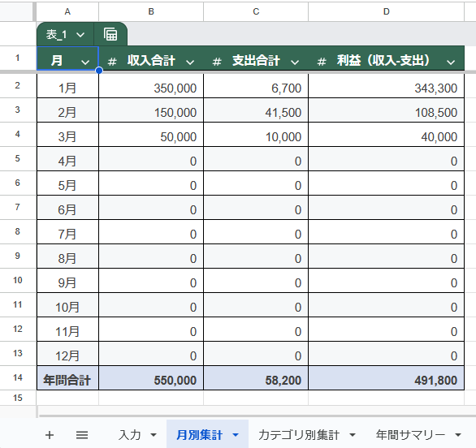Click the 41,500 expense cell
Screen dimensions: 476x448
(x=256, y=110)
